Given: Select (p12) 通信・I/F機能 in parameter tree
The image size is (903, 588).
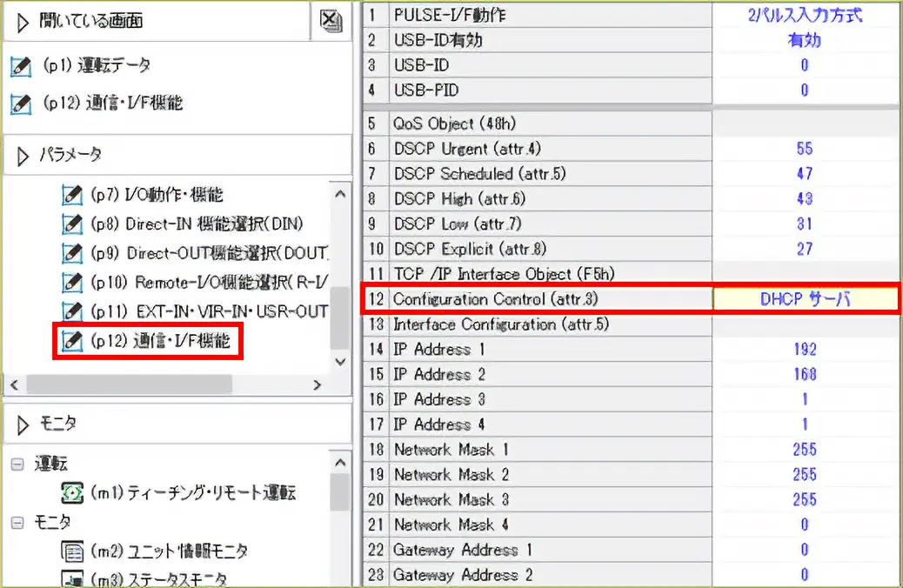Looking at the screenshot, I should (160, 341).
